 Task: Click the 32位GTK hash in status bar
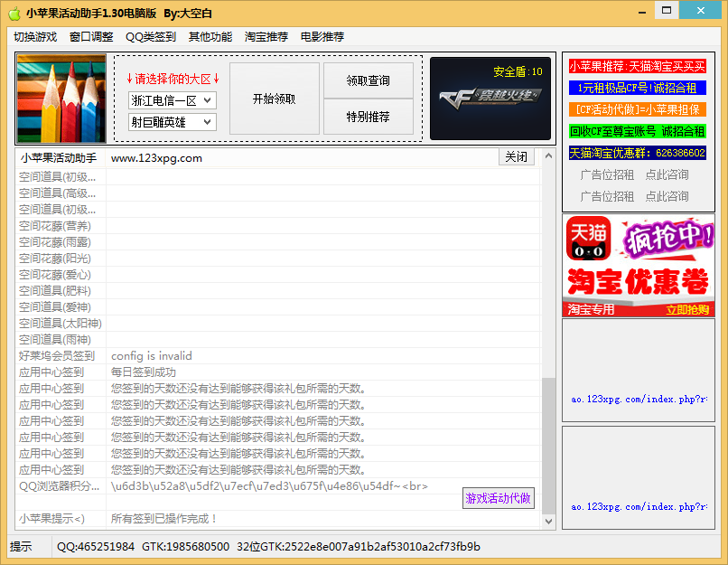point(359,546)
